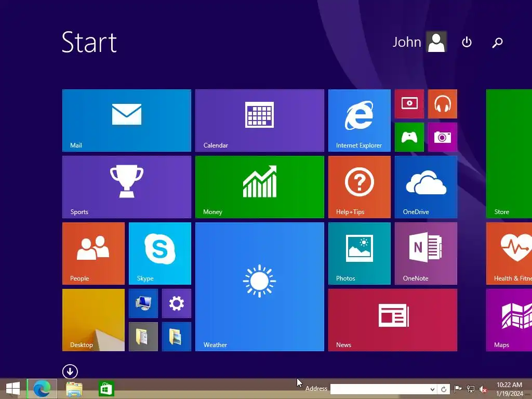Open the power options button
Image resolution: width=532 pixels, height=399 pixels.
[x=467, y=42]
